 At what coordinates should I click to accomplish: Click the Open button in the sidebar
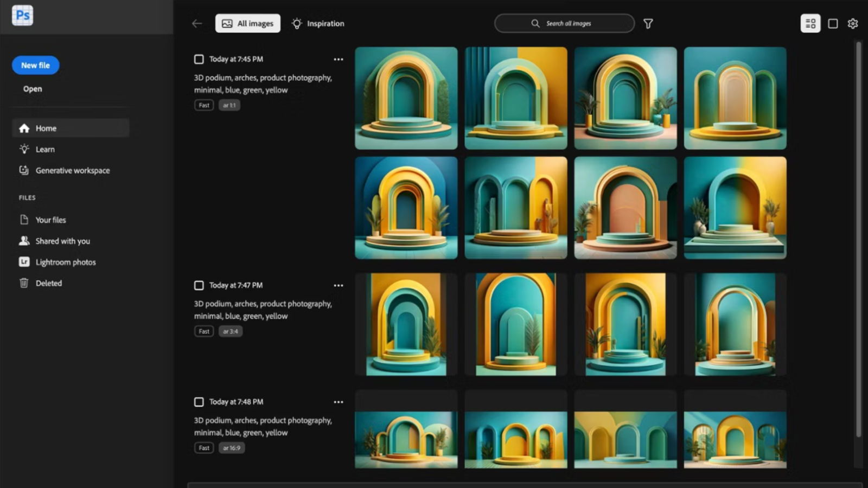[33, 88]
